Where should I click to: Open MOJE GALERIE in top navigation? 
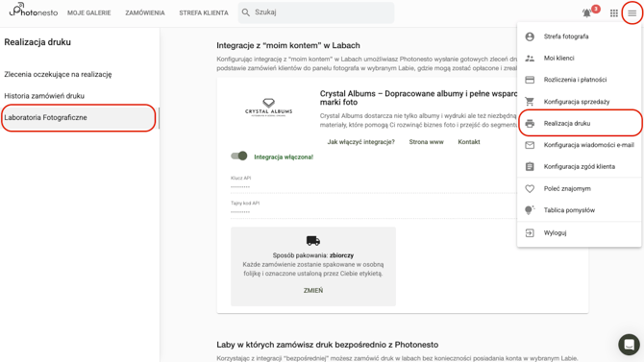pos(89,12)
